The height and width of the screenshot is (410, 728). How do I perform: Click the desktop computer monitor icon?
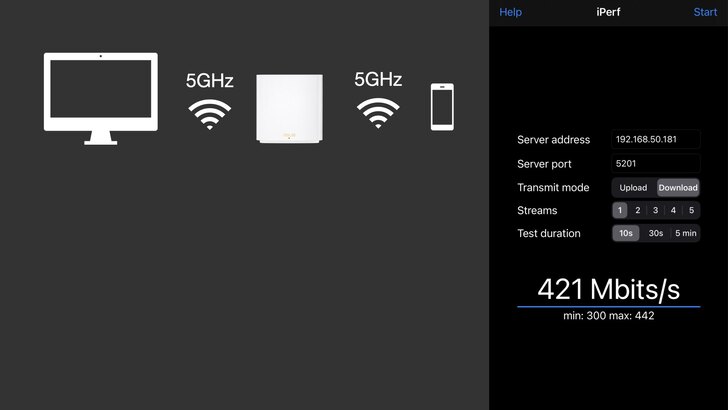[x=101, y=98]
